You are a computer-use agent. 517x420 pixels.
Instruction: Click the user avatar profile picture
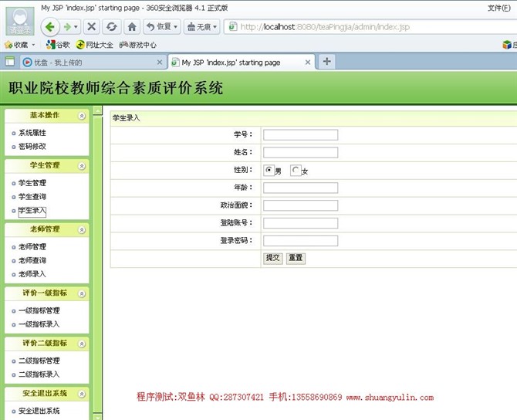click(x=20, y=21)
